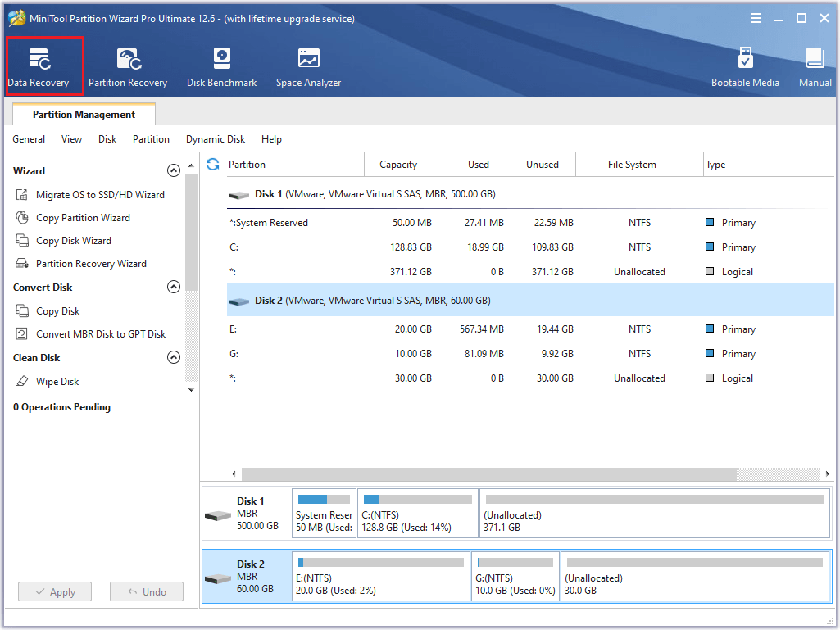
Task: Select G:(NTFS) block in disk map
Action: pos(515,577)
